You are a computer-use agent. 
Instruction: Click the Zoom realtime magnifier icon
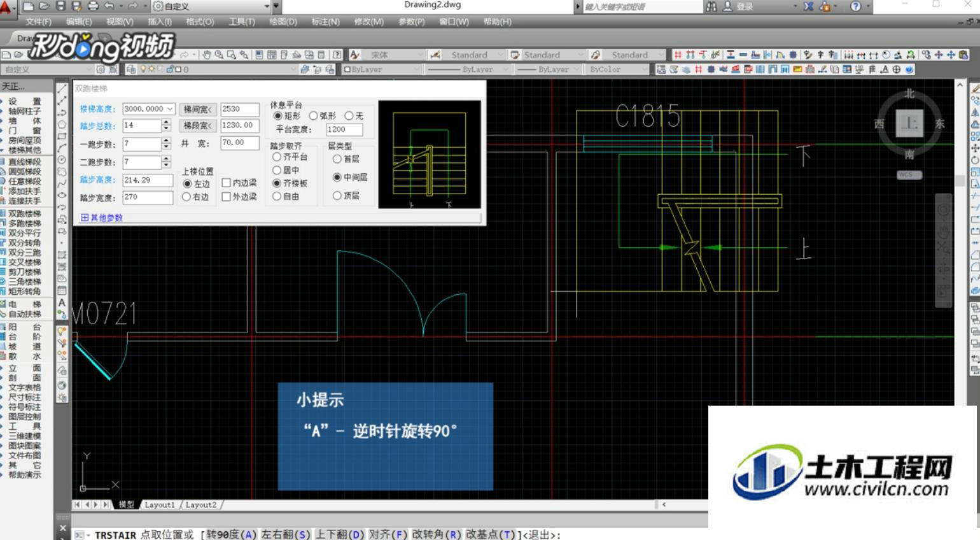219,55
